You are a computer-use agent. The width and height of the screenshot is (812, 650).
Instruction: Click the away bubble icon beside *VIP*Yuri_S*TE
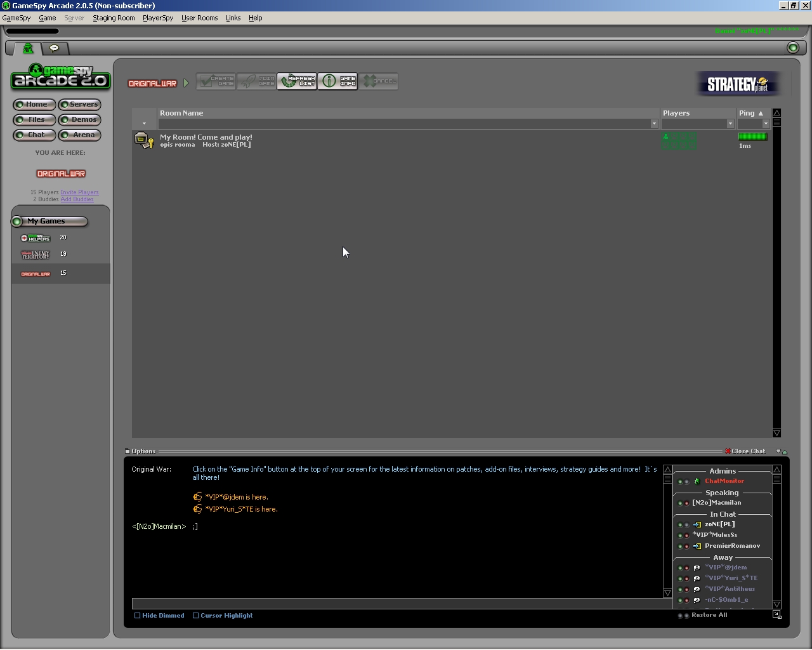(x=697, y=578)
